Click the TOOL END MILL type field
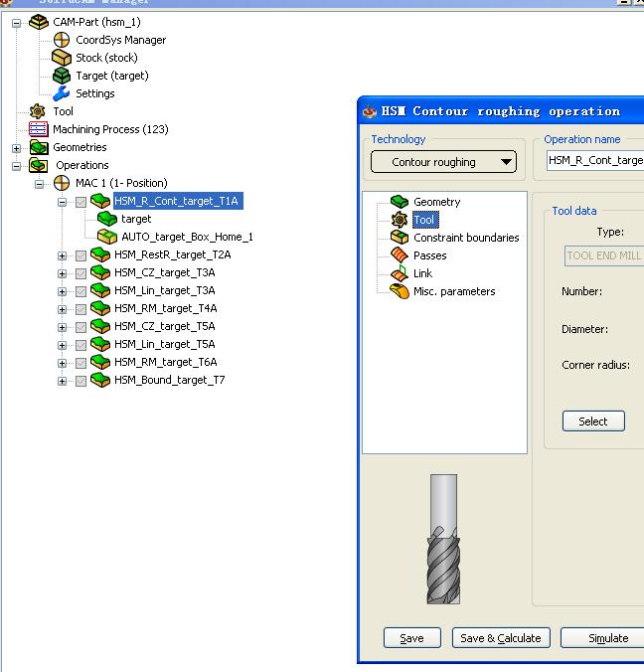 [x=604, y=255]
